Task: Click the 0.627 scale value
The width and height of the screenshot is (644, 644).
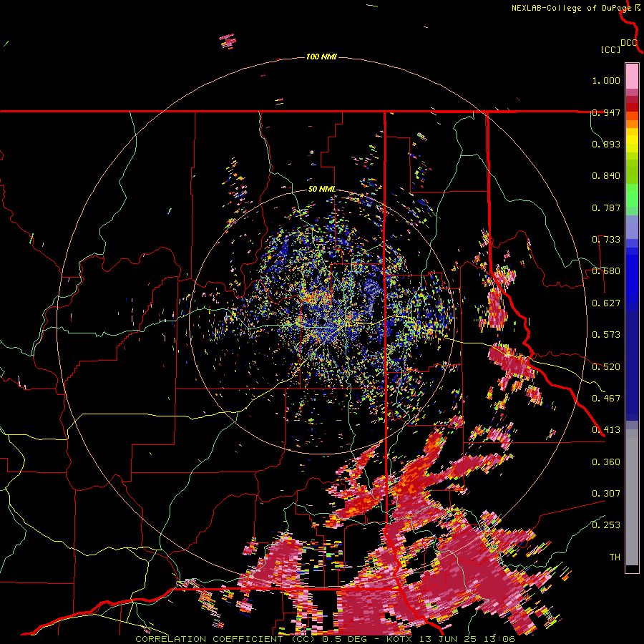Action: pos(606,303)
